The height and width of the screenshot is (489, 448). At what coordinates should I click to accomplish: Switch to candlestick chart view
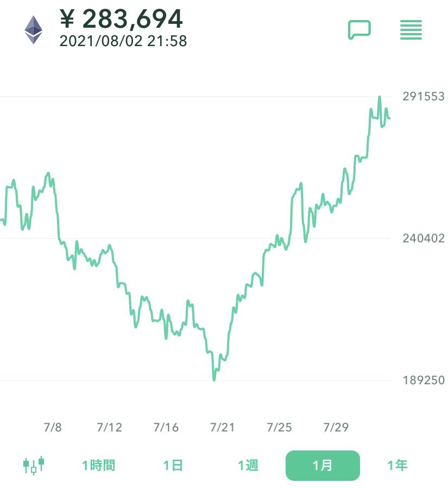point(34,465)
